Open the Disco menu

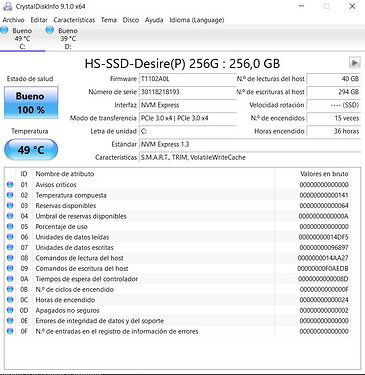[131, 20]
